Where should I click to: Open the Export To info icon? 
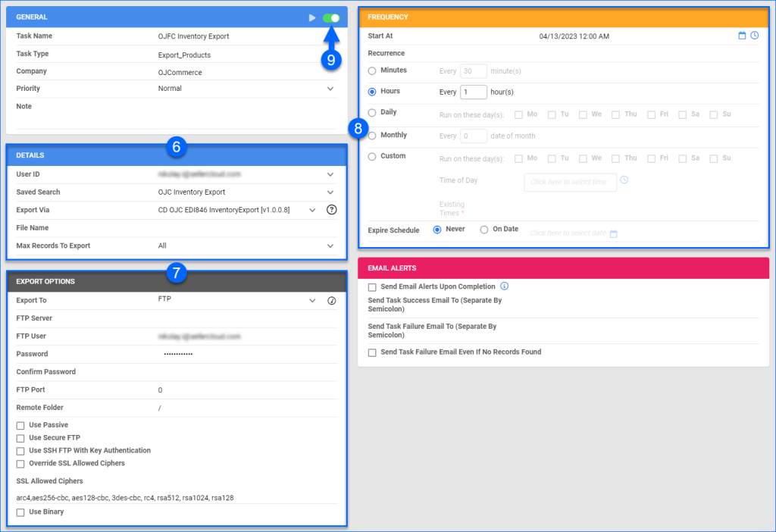tap(331, 300)
